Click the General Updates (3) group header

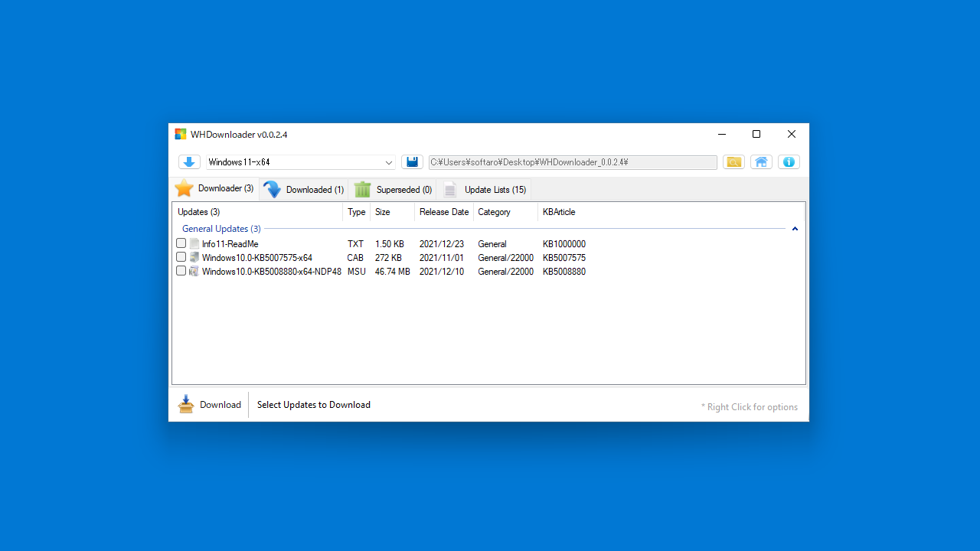221,229
